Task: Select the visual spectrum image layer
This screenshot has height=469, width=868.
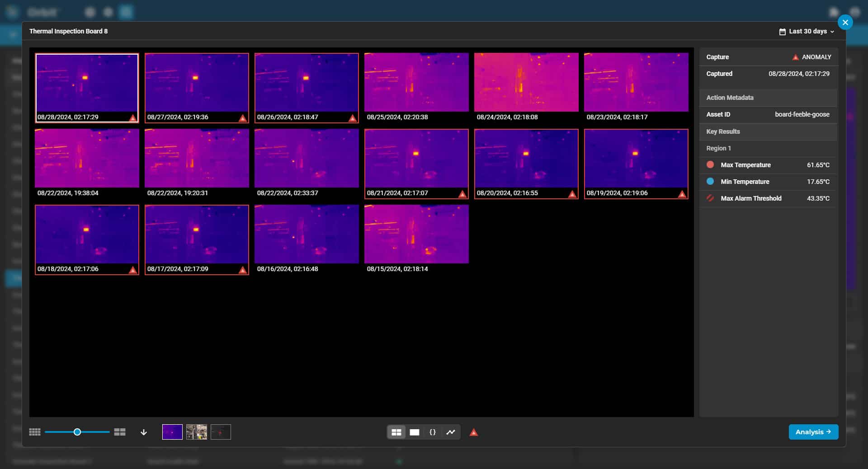Action: tap(198, 431)
